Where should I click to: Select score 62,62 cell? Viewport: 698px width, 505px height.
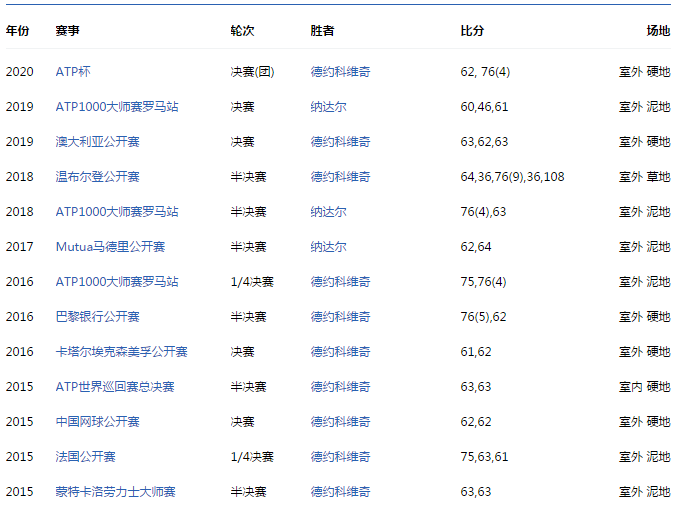point(476,422)
